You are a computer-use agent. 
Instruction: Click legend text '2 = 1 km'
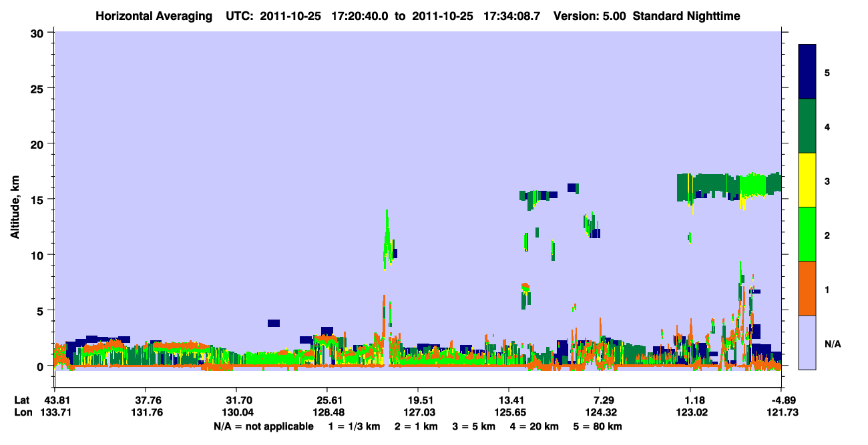point(416,426)
